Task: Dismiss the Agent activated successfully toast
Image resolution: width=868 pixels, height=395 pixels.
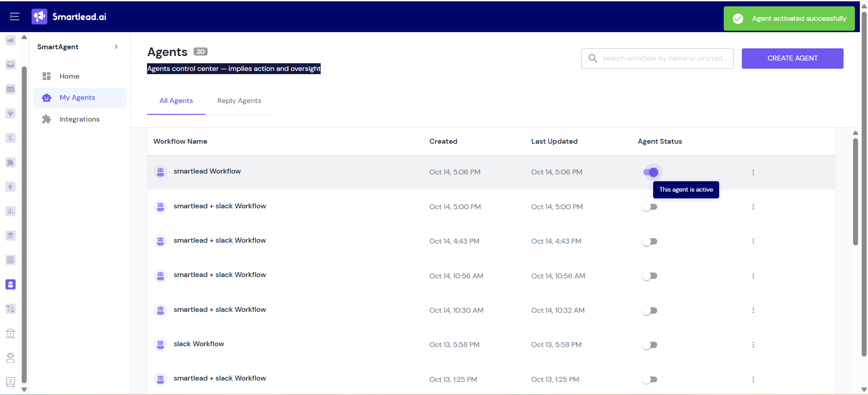Action: 789,19
